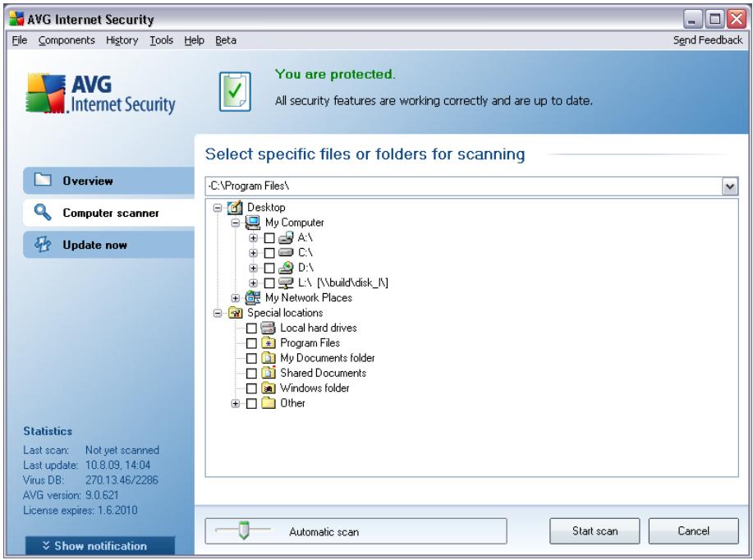
Task: Click the Last update 10.8.09, 14:04 value
Action: [117, 465]
